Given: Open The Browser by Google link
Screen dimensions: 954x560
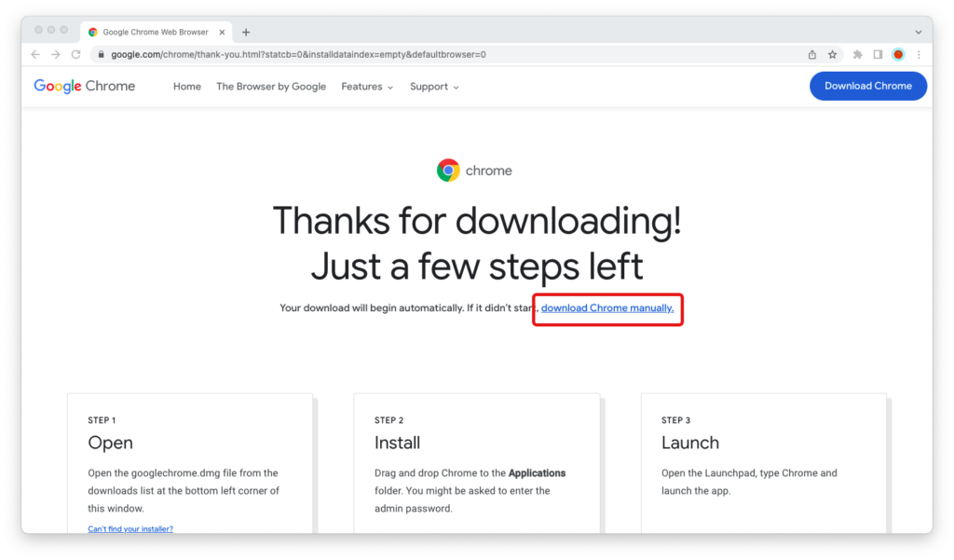Looking at the screenshot, I should tap(271, 87).
